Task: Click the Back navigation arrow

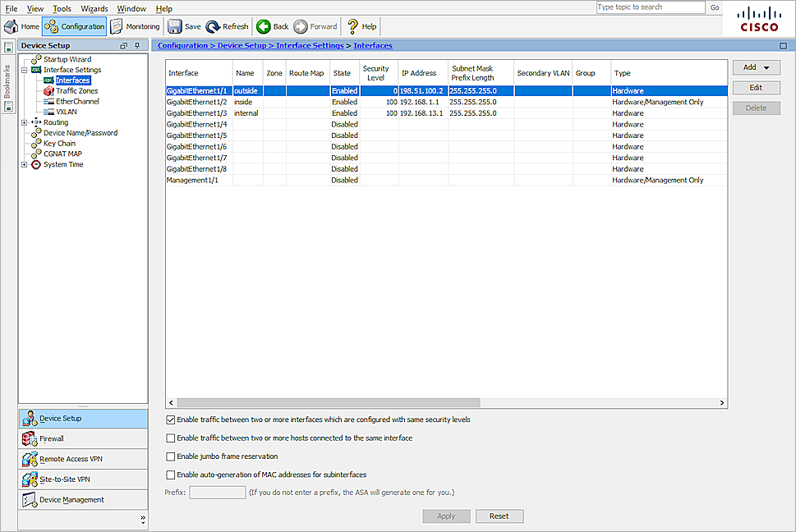Action: pos(272,25)
